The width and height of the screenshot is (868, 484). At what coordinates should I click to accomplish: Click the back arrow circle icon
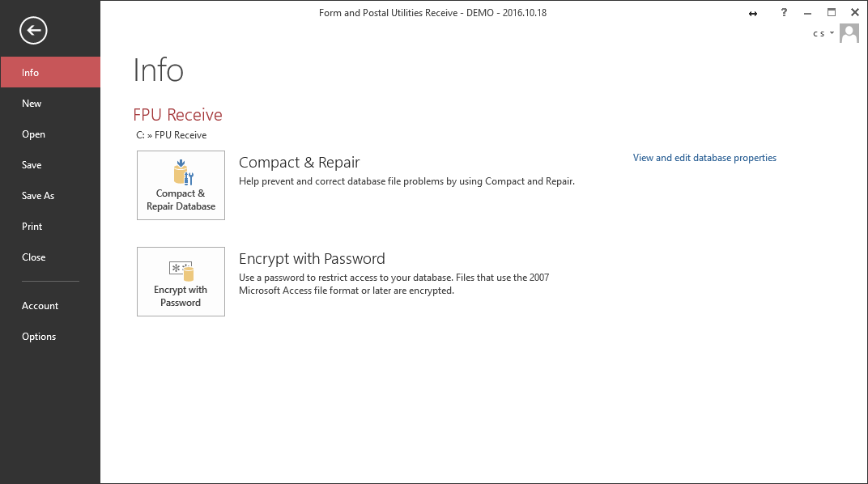point(33,31)
